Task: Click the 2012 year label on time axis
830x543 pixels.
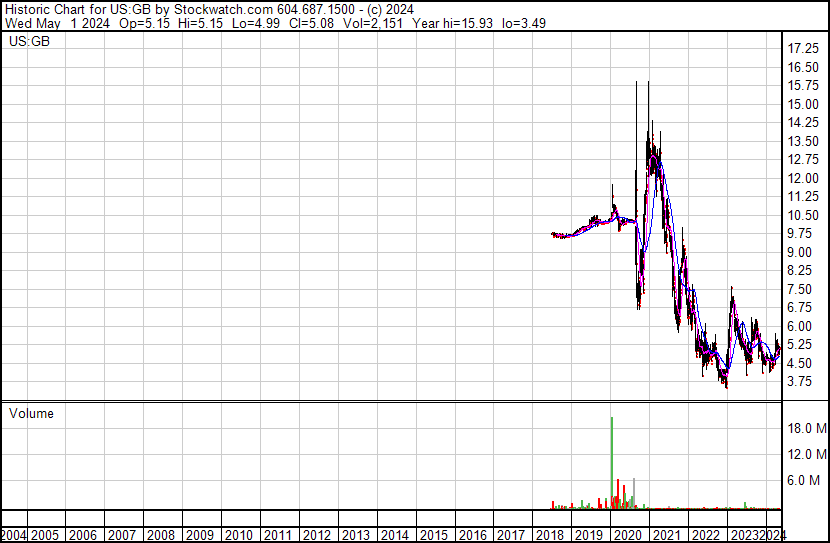Action: (x=317, y=535)
